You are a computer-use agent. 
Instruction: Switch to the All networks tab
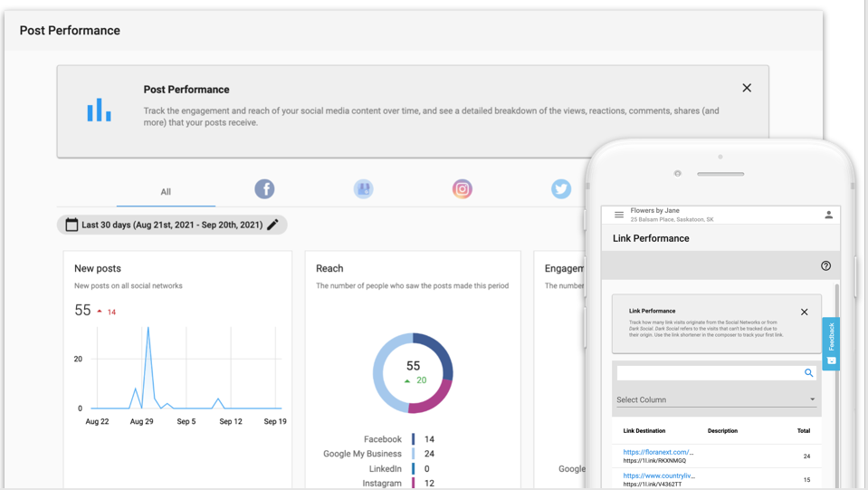[166, 192]
